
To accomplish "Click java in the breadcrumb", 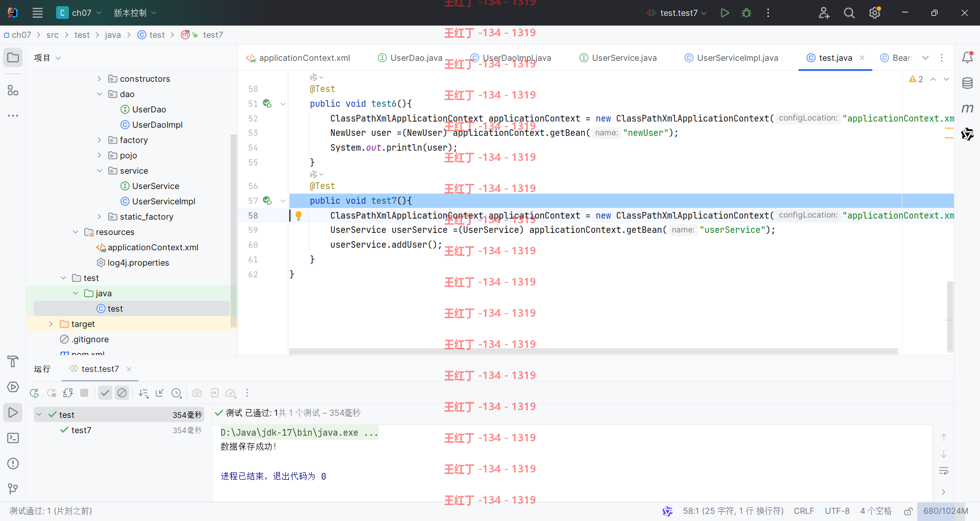I will [113, 35].
